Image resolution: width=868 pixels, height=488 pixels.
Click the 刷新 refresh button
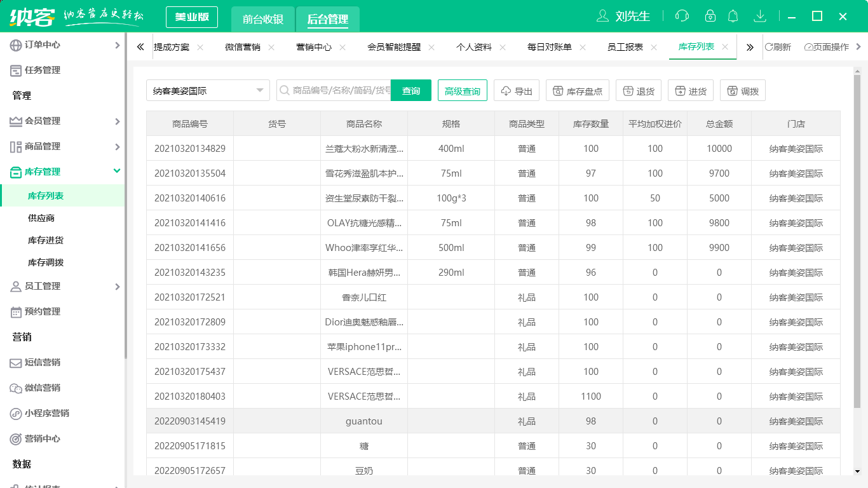click(x=778, y=47)
